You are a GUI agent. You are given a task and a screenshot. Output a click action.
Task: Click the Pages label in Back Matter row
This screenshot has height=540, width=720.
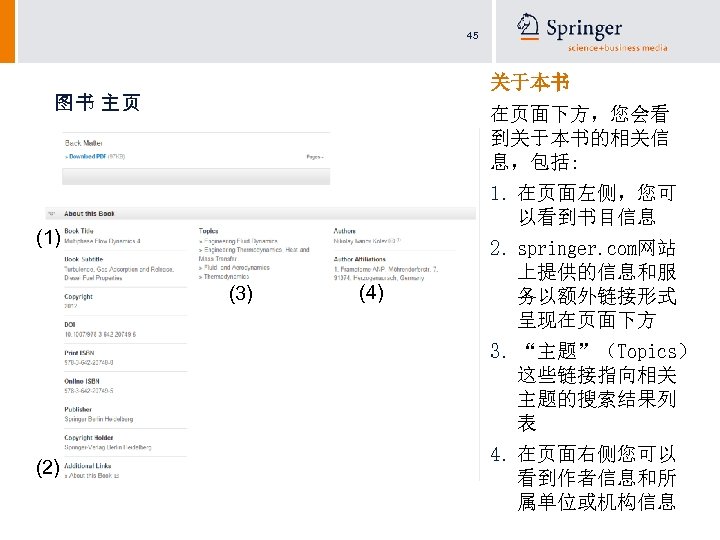tap(314, 157)
